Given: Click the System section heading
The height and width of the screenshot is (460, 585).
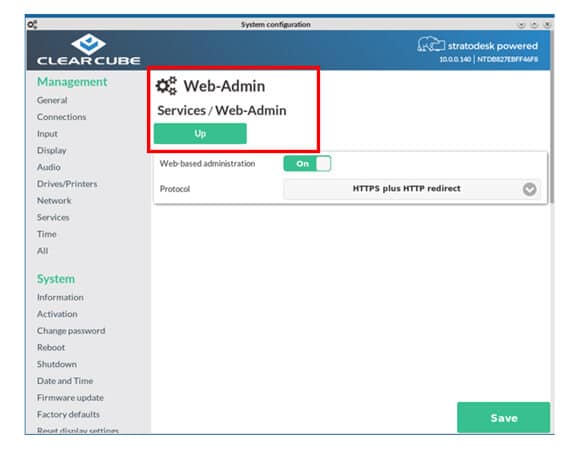Looking at the screenshot, I should tap(56, 279).
